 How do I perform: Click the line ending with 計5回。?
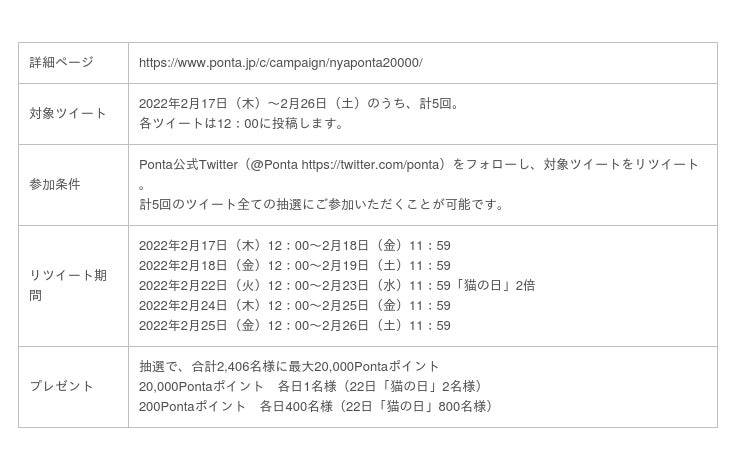[x=299, y=103]
